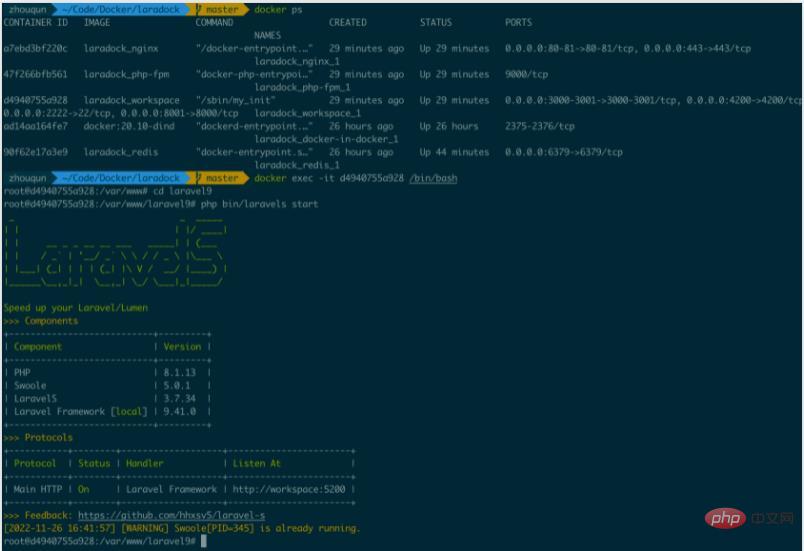Click the "IMAGE" column header
The height and width of the screenshot is (551, 804).
tap(97, 23)
